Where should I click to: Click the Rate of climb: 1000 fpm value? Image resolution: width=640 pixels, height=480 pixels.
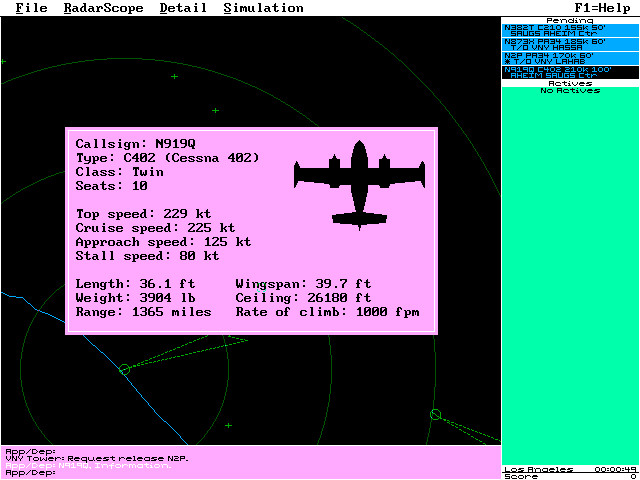[327, 312]
